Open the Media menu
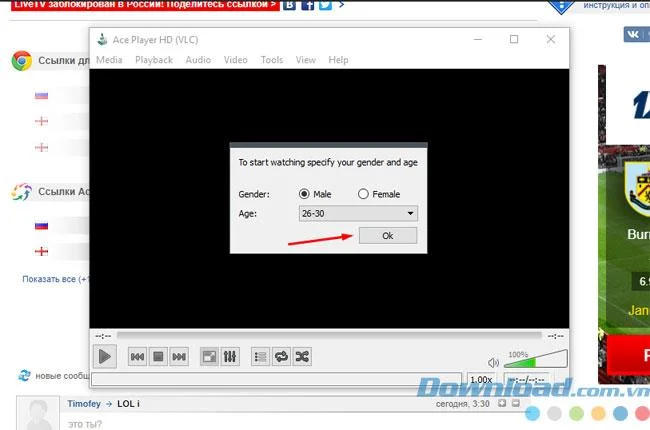 tap(109, 60)
